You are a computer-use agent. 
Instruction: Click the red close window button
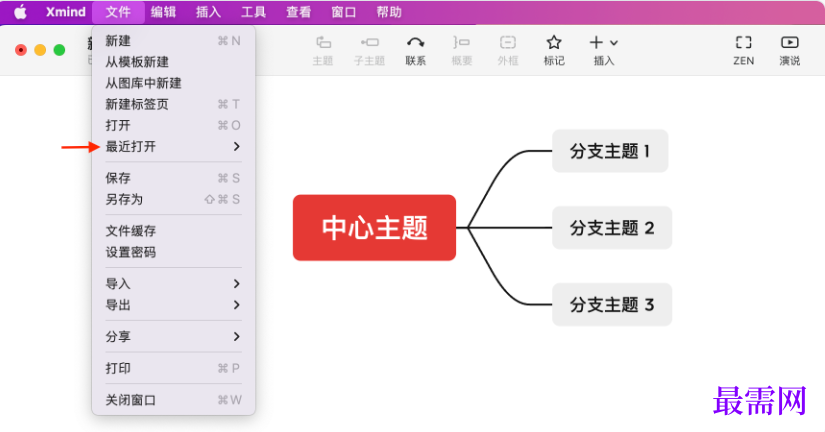pyautogui.click(x=21, y=50)
